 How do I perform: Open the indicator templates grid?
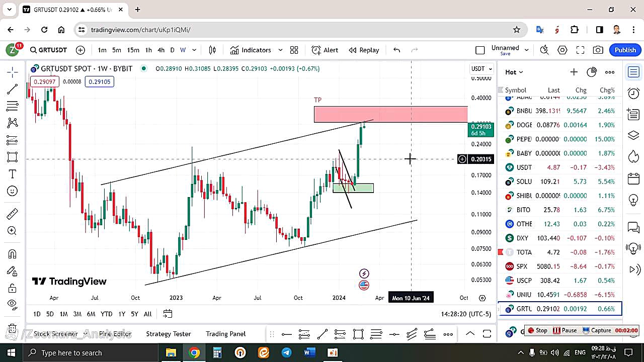coord(294,50)
